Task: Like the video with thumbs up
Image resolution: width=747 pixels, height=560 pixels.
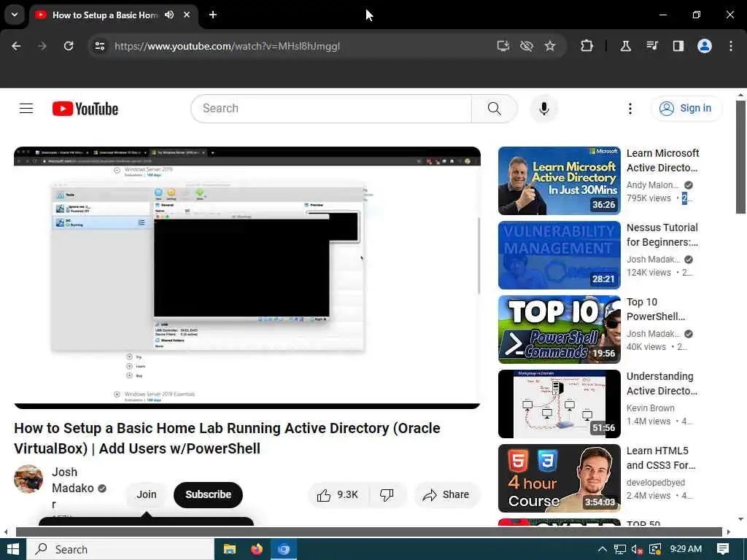Action: click(338, 495)
